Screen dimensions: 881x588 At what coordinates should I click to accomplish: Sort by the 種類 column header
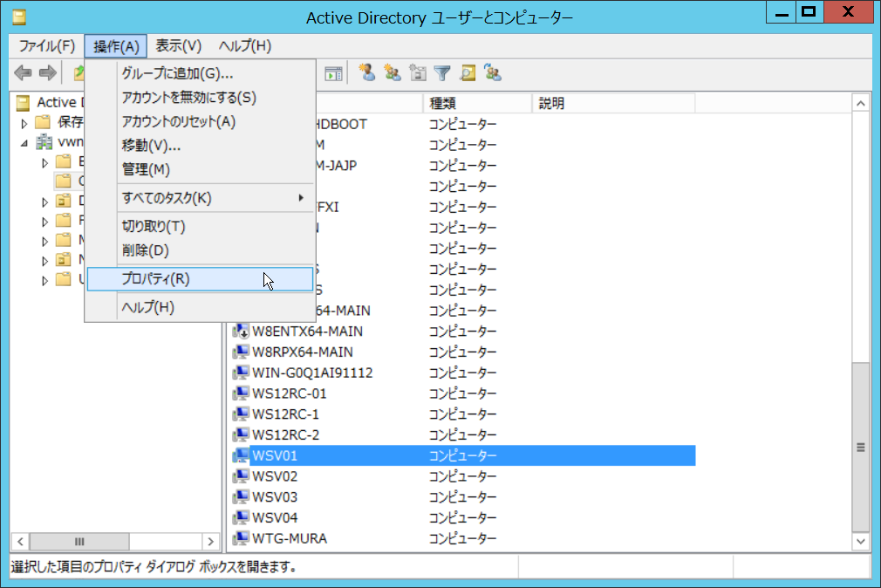click(x=477, y=104)
